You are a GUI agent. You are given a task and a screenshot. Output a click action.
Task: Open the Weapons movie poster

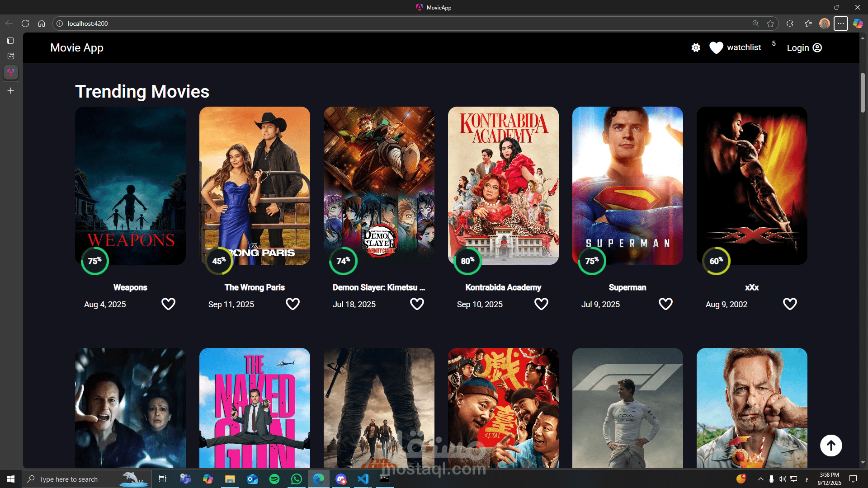(130, 185)
